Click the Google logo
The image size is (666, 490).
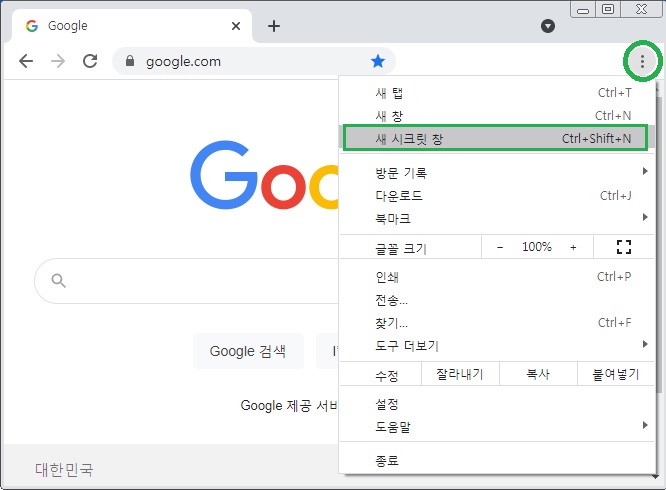coord(264,175)
